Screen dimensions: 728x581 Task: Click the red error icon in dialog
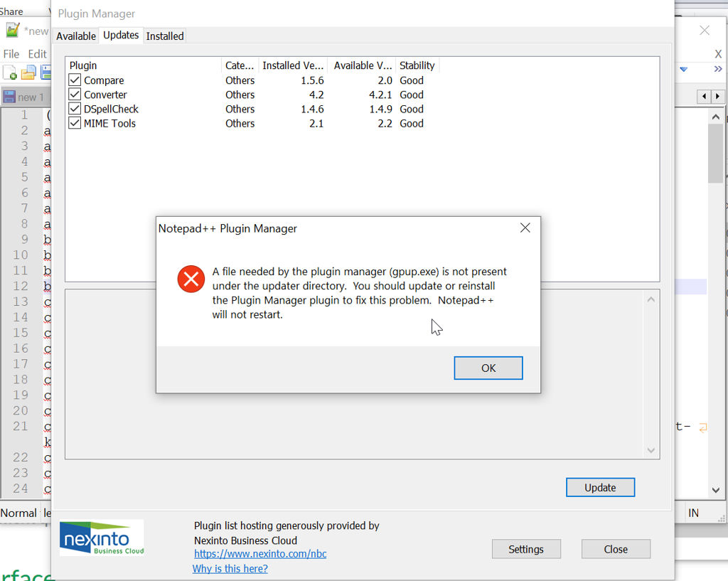click(x=191, y=279)
